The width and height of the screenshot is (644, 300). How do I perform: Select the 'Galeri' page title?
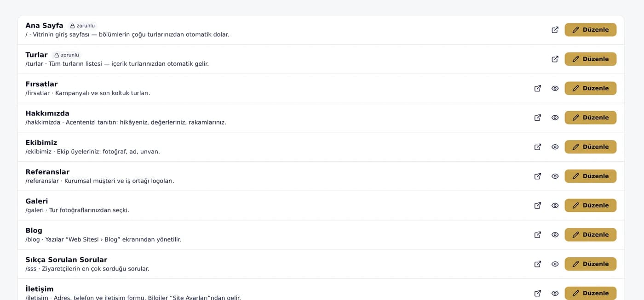click(37, 201)
